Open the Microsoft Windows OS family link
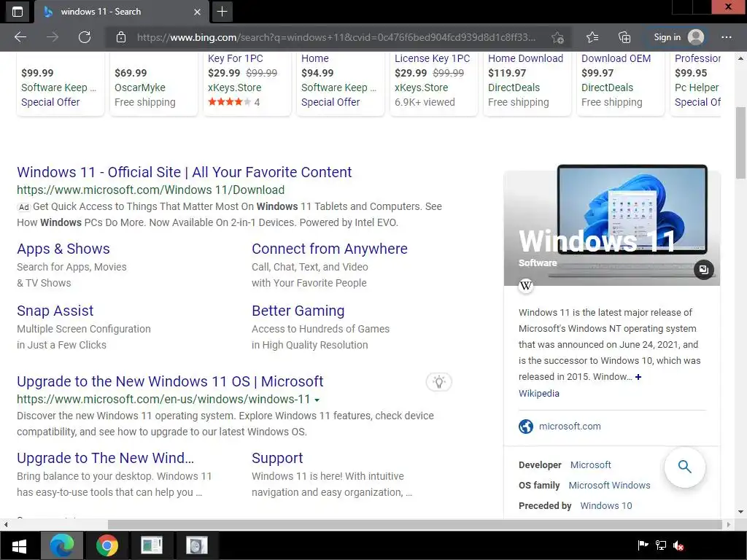 tap(609, 485)
